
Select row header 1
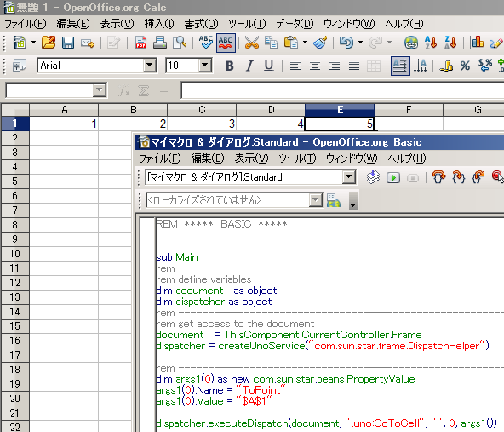tap(15, 124)
